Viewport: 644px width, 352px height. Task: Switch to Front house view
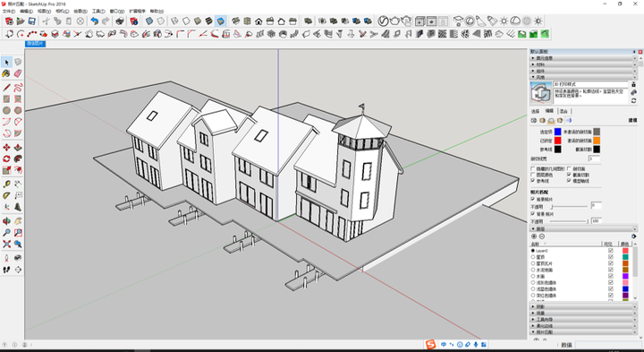(258, 21)
